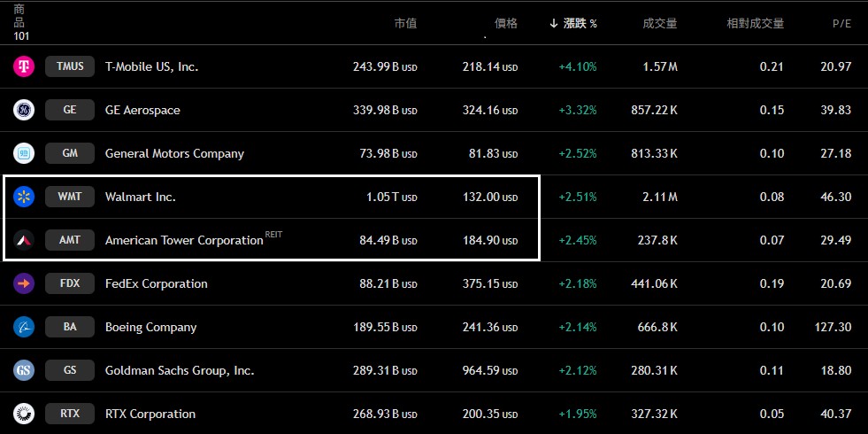Click the Walmart spark logo icon
The height and width of the screenshot is (434, 868).
[x=24, y=197]
